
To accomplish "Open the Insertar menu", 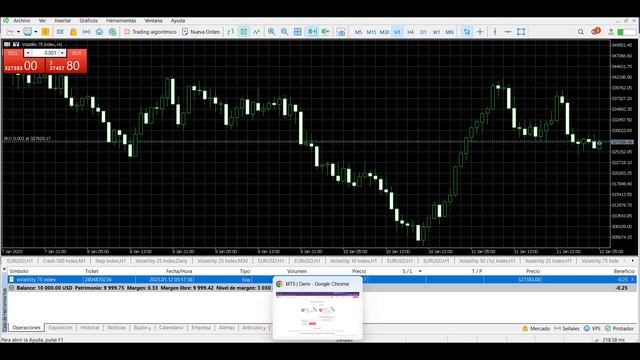I will tap(62, 20).
